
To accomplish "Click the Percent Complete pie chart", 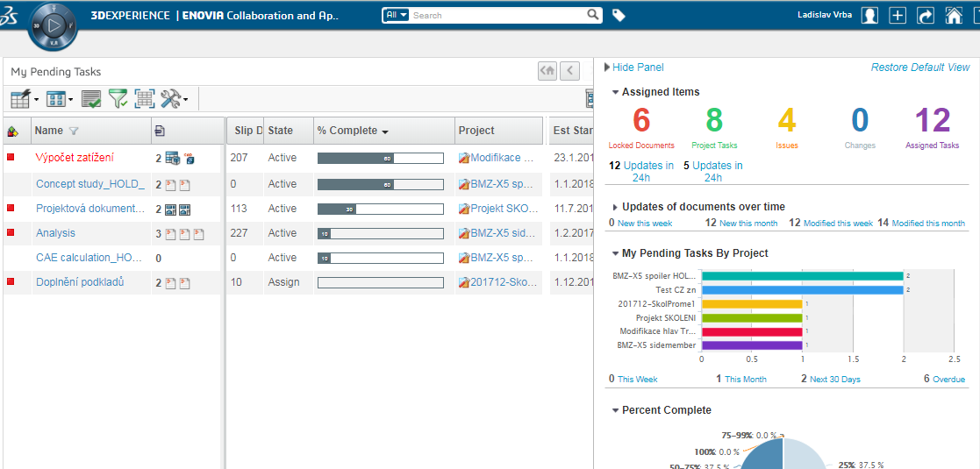I will pyautogui.click(x=783, y=453).
